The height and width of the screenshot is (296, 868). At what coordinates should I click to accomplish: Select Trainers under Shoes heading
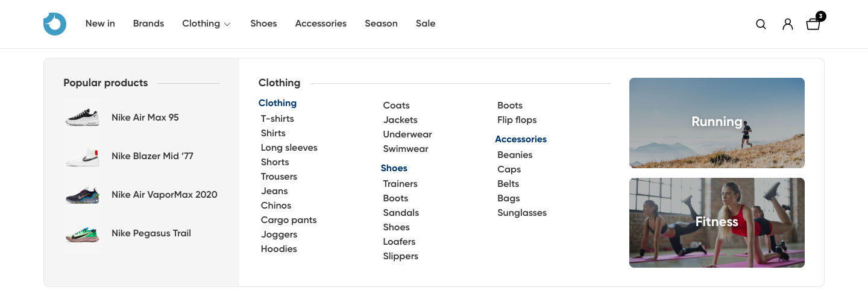[400, 184]
